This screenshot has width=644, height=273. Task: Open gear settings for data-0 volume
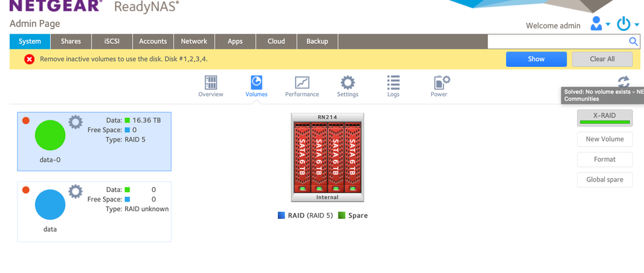(x=75, y=122)
